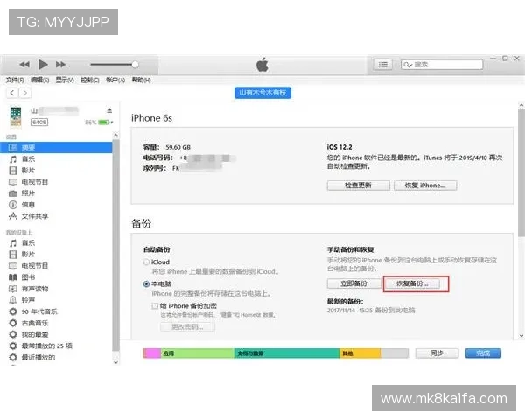Click the blue device name button
The height and width of the screenshot is (420, 525).
click(x=262, y=93)
